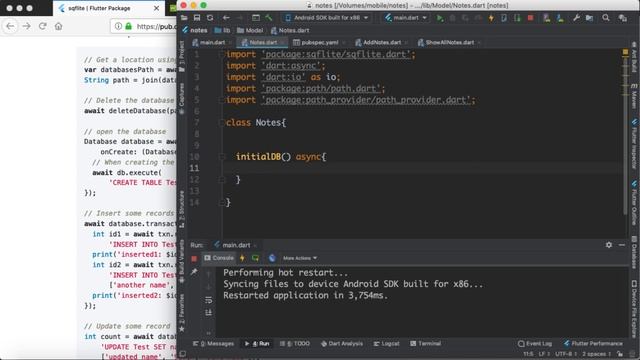Collapse the class Notes fold marker
This screenshot has width=640, height=360.
222,122
